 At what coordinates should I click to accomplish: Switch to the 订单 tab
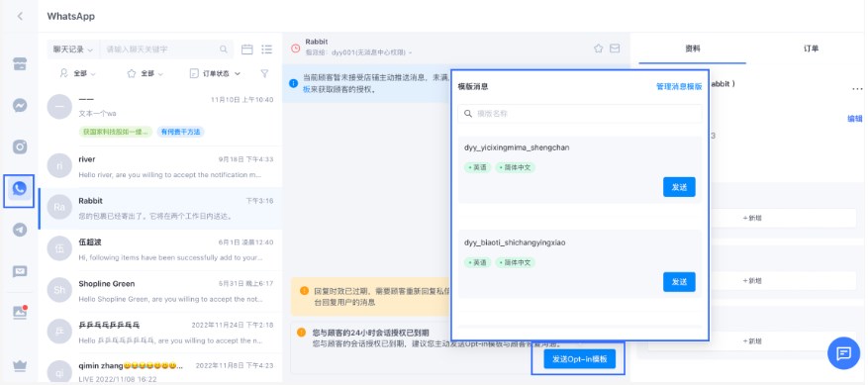pyautogui.click(x=811, y=48)
